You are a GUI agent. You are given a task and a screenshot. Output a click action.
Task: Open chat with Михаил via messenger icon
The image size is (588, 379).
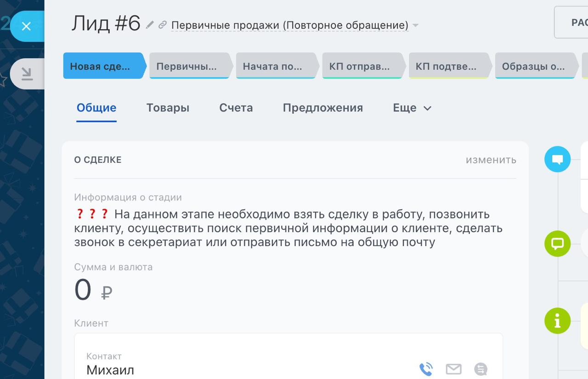tap(481, 368)
